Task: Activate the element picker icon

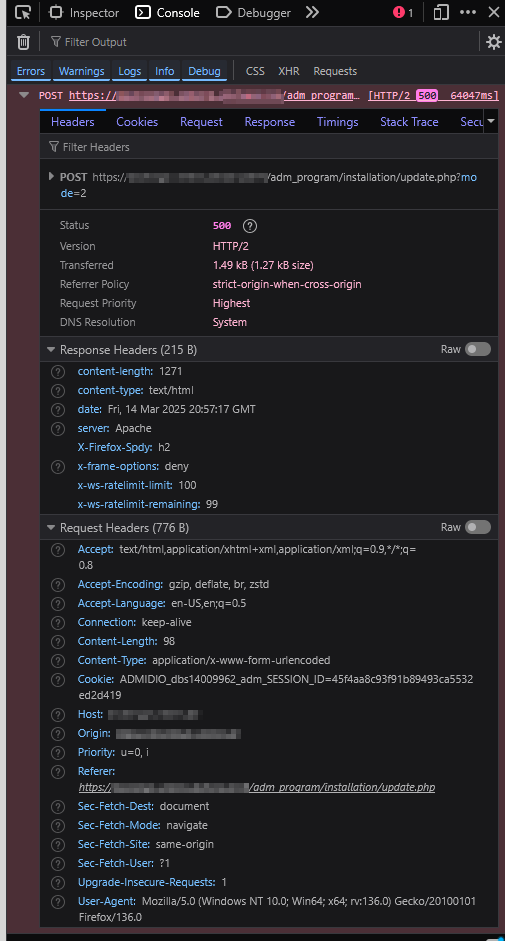Action: [23, 12]
